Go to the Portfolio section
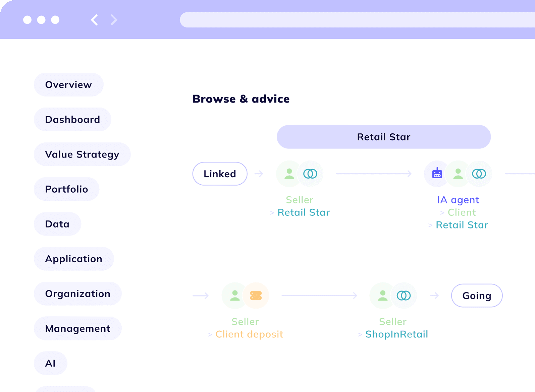The height and width of the screenshot is (392, 535). 66,189
